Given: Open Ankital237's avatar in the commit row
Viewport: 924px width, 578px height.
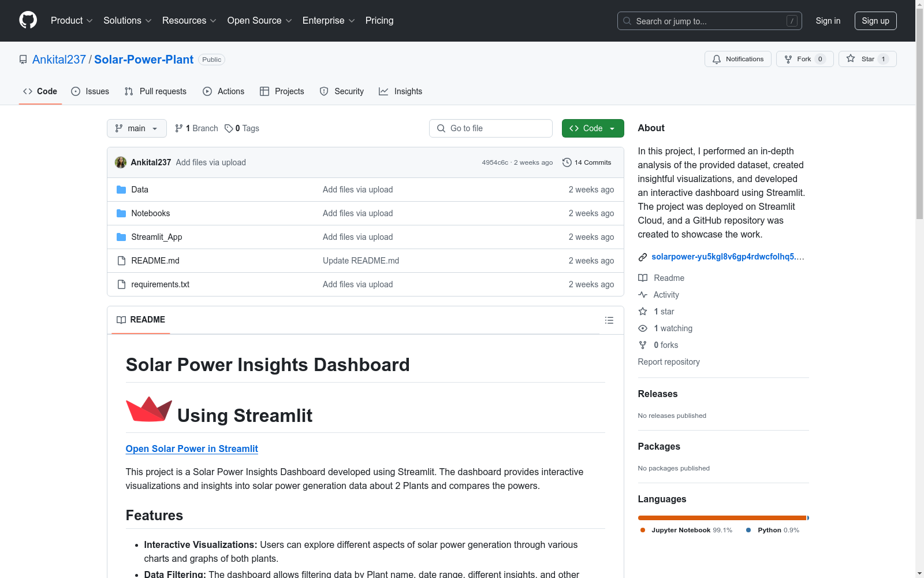Looking at the screenshot, I should point(121,162).
